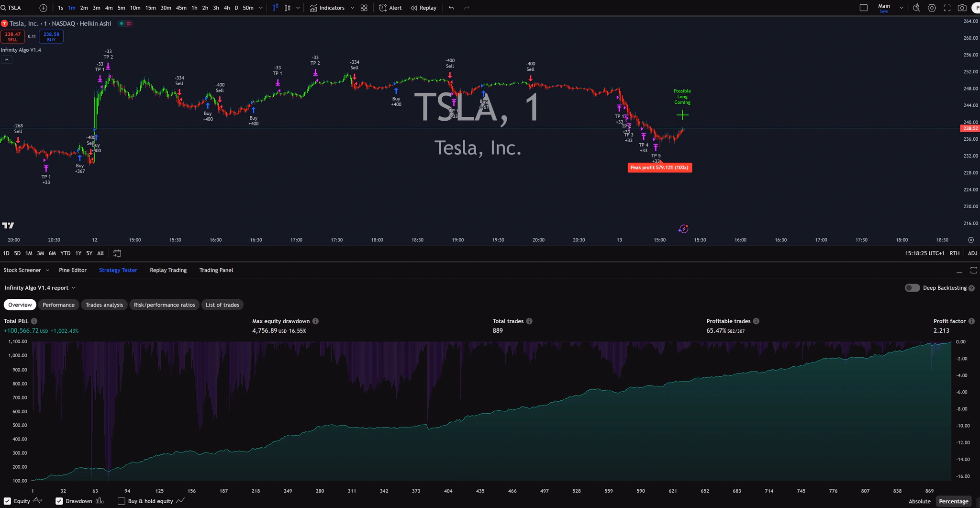Select the multi-chart layout grid icon

tap(364, 8)
